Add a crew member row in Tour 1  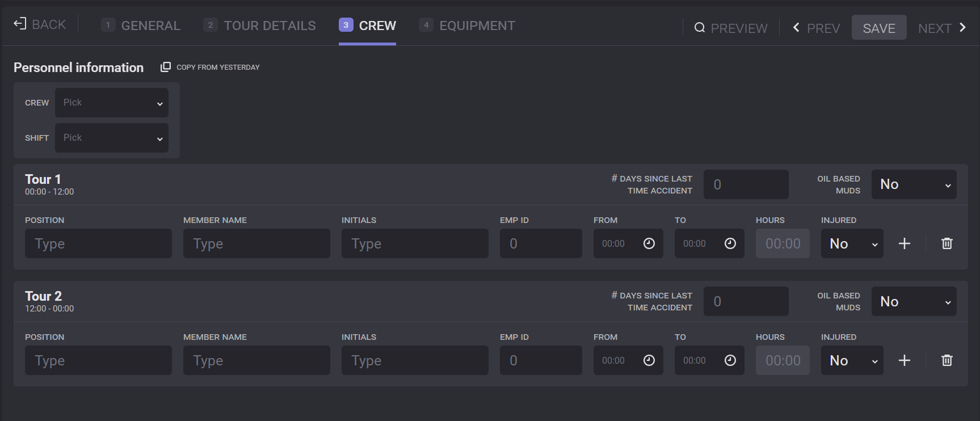click(905, 243)
